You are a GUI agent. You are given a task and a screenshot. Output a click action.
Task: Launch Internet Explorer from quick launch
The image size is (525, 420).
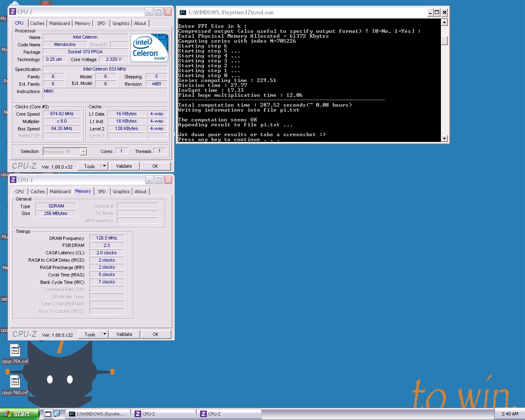(x=57, y=414)
